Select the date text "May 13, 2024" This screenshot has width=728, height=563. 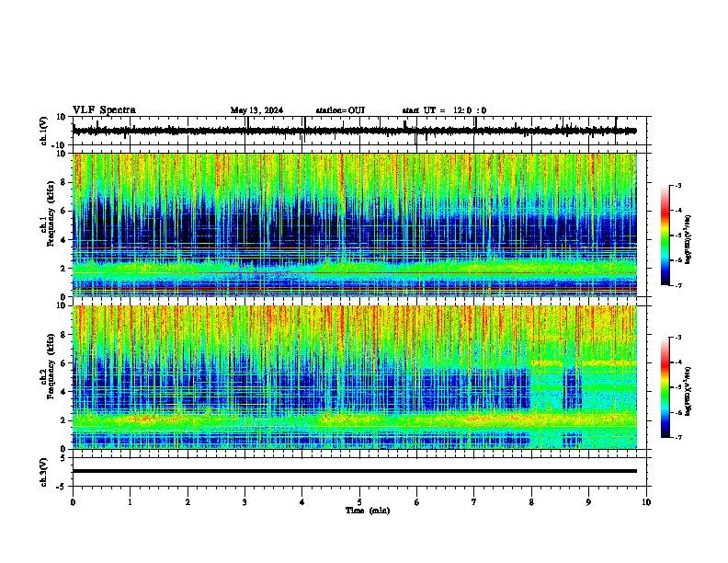[256, 110]
